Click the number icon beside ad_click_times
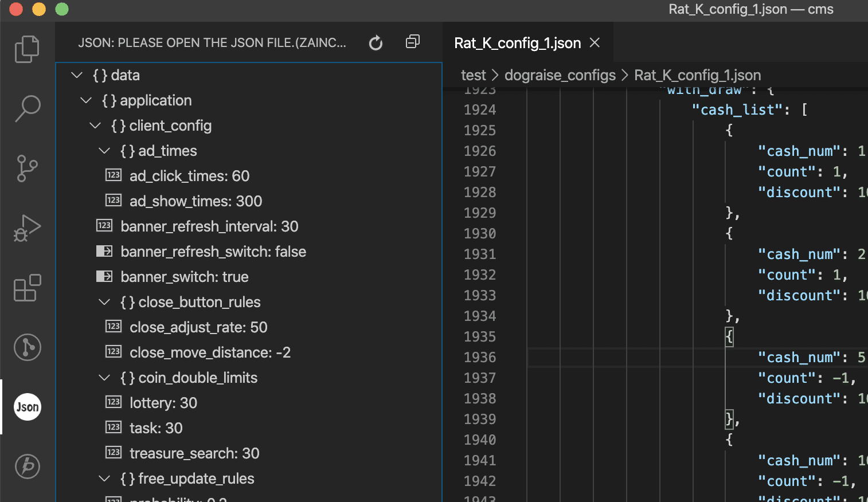 [x=114, y=175]
